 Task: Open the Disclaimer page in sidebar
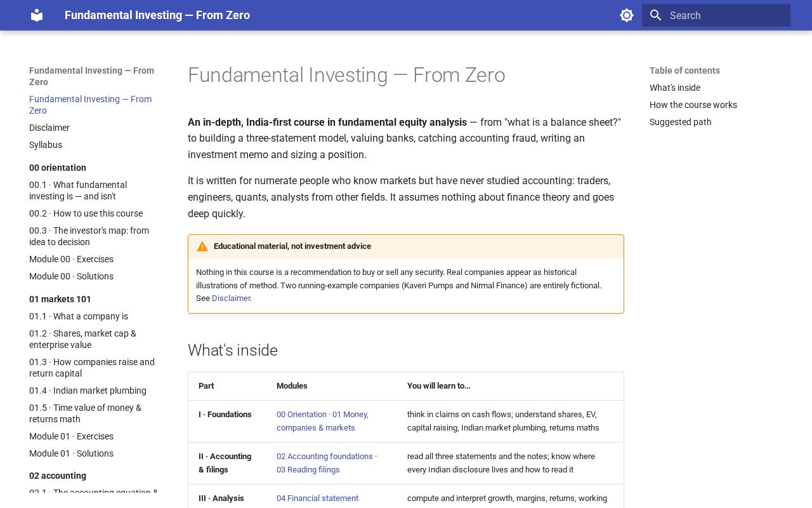[x=49, y=128]
